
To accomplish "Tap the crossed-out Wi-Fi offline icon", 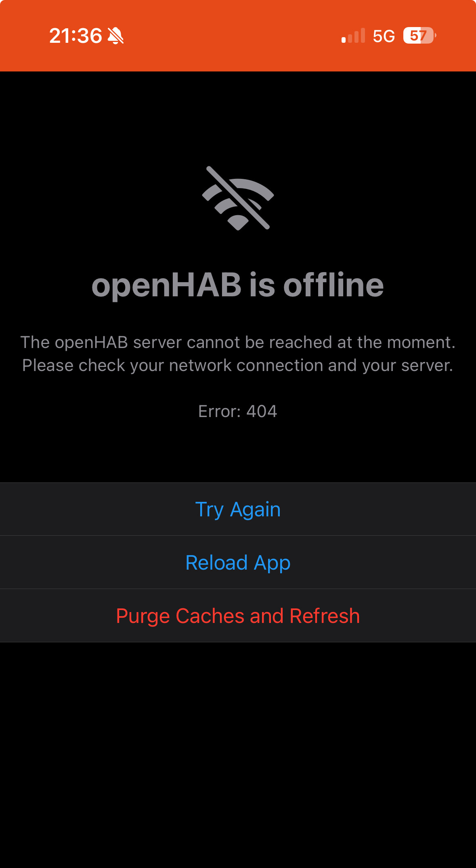I will coord(238,198).
